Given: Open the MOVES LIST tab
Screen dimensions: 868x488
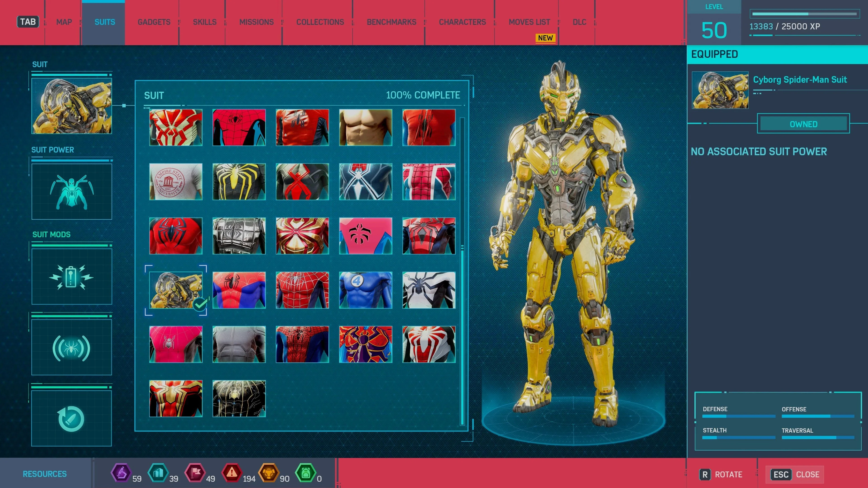Looking at the screenshot, I should pyautogui.click(x=529, y=22).
